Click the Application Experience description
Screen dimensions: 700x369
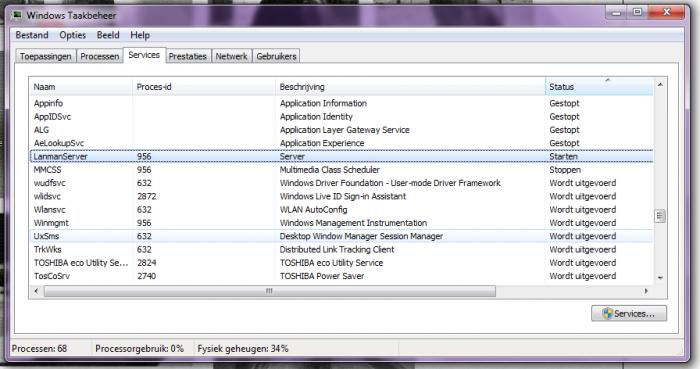pos(322,143)
